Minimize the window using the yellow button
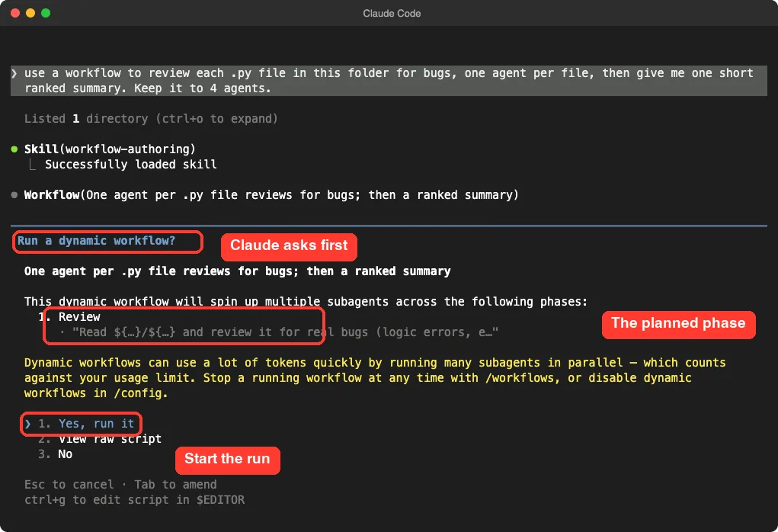Screen dimensions: 778x532 coord(30,13)
